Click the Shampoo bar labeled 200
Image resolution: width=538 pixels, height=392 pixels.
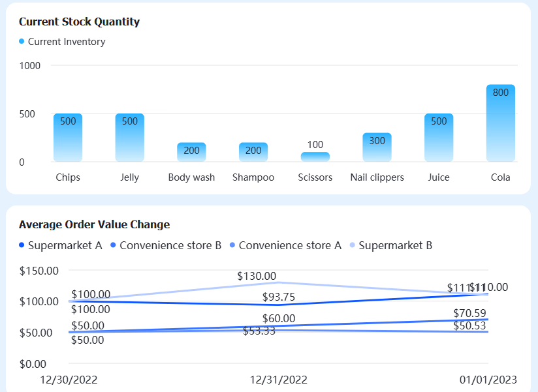pos(253,152)
